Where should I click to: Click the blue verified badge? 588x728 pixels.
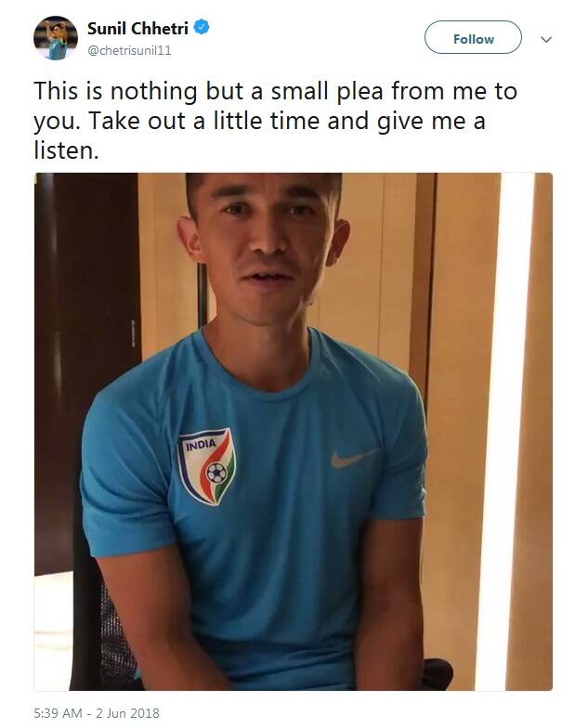point(201,28)
